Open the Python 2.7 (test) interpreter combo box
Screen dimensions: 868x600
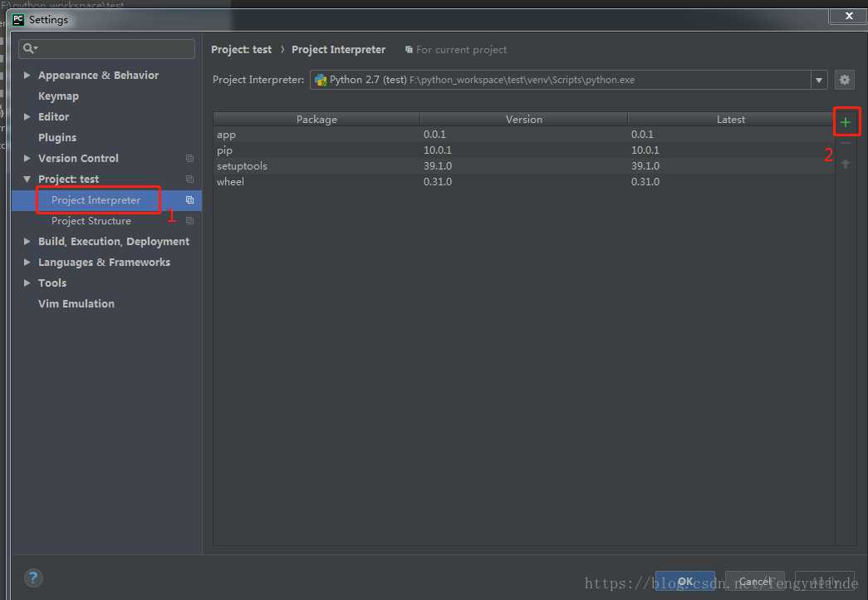[568, 80]
